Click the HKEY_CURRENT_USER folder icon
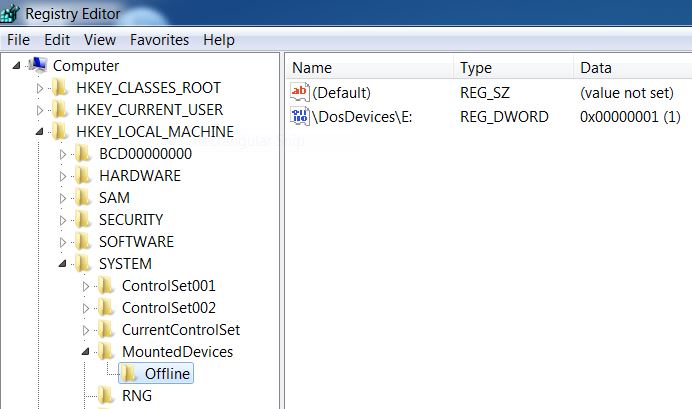 tap(60, 109)
